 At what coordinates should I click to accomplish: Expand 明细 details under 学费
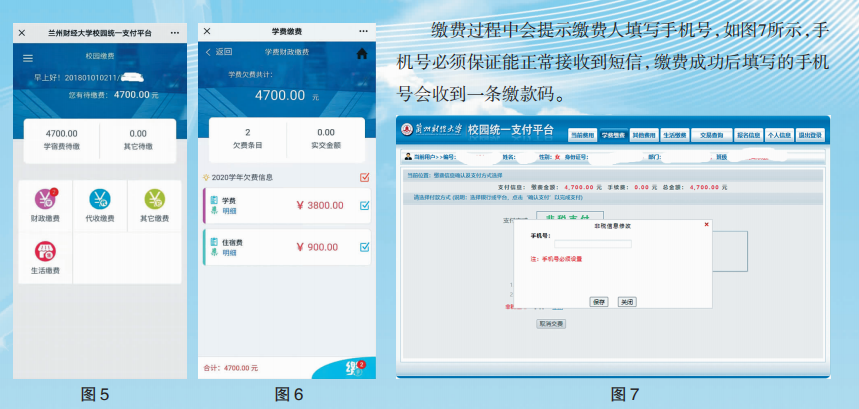(x=229, y=212)
